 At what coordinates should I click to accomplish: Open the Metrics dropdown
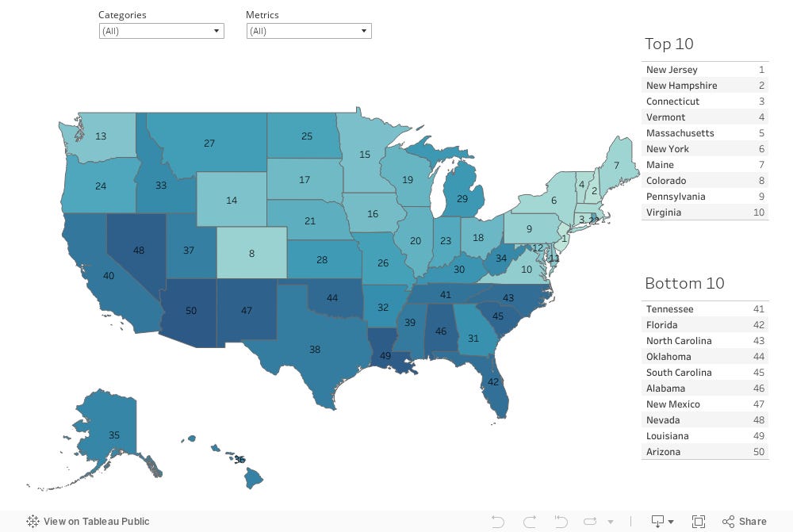pos(309,31)
